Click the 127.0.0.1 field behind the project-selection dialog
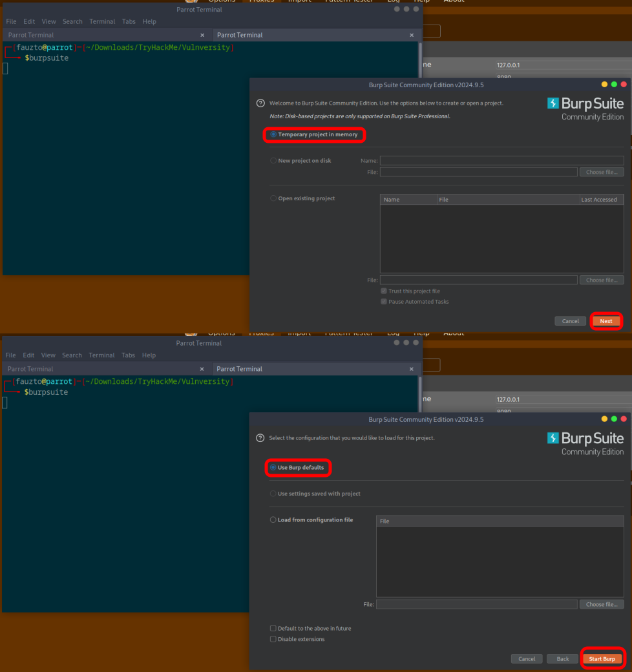The width and height of the screenshot is (632, 672). coord(563,65)
